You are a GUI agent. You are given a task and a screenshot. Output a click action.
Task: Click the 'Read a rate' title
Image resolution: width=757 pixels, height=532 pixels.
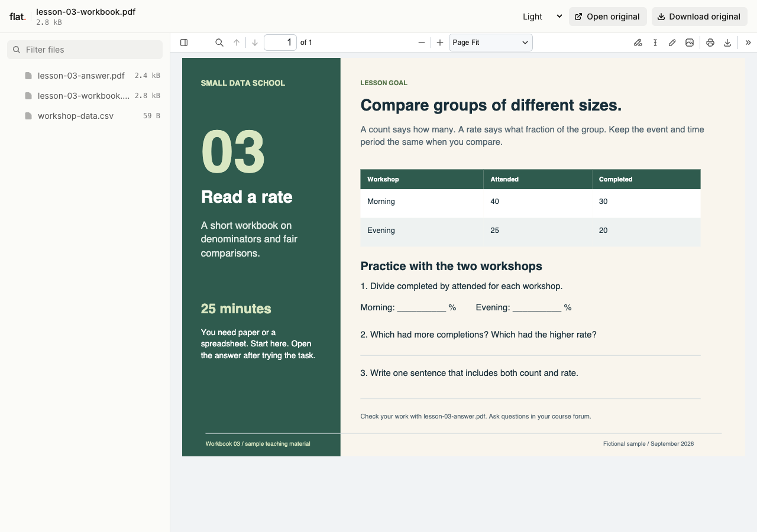(x=247, y=197)
